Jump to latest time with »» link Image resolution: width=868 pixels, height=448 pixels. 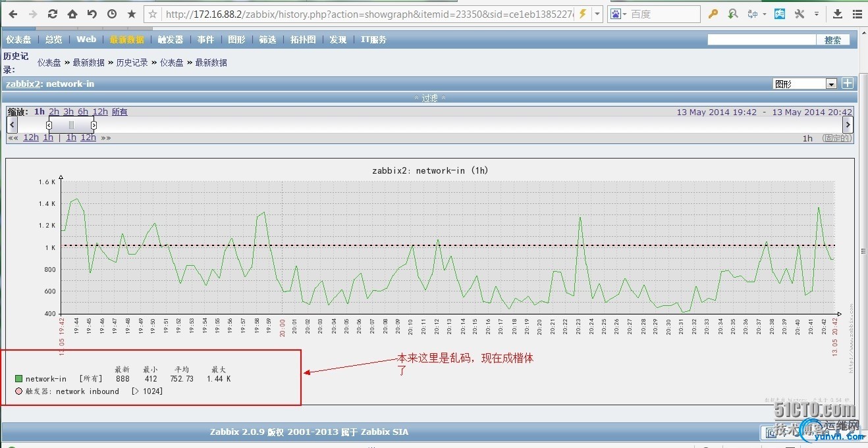tap(105, 137)
